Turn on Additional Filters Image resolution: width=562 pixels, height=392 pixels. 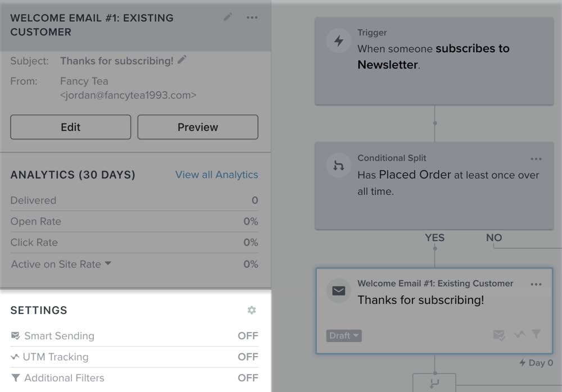(248, 377)
